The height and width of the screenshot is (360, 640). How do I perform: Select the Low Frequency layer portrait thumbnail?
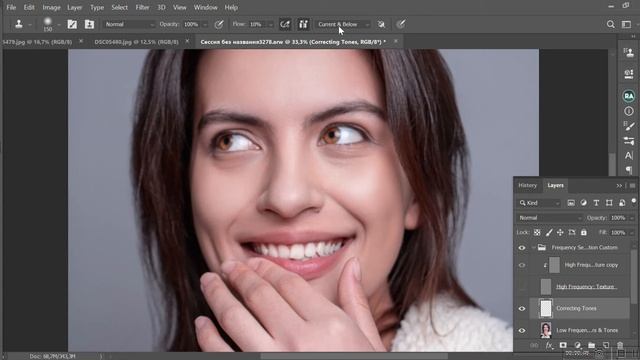(546, 330)
